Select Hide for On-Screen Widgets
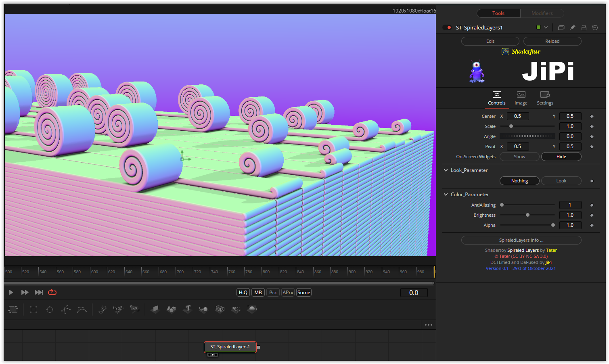 561,157
